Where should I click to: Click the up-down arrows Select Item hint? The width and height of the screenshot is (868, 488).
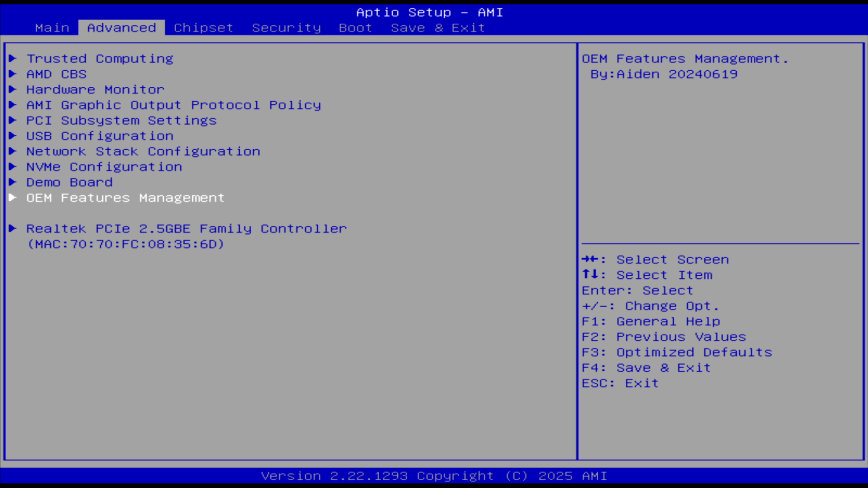[x=647, y=275]
